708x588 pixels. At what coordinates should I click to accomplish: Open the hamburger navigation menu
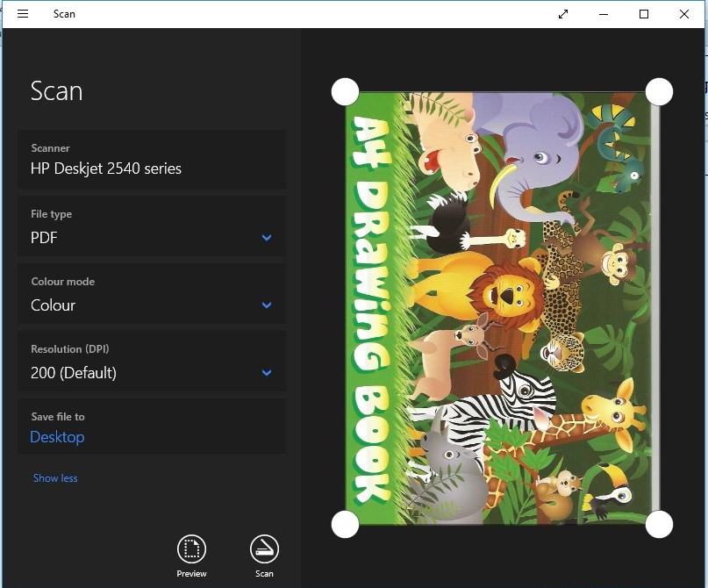[23, 14]
